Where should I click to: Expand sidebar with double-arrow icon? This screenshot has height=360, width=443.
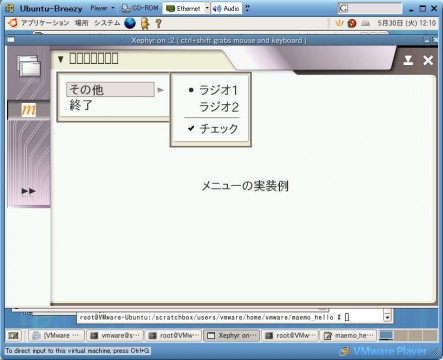pos(28,191)
